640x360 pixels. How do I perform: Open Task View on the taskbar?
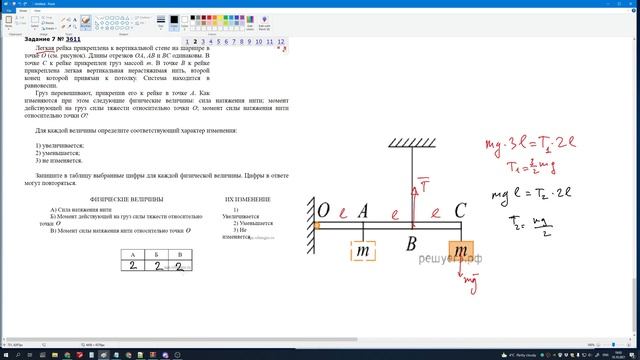click(x=30, y=355)
